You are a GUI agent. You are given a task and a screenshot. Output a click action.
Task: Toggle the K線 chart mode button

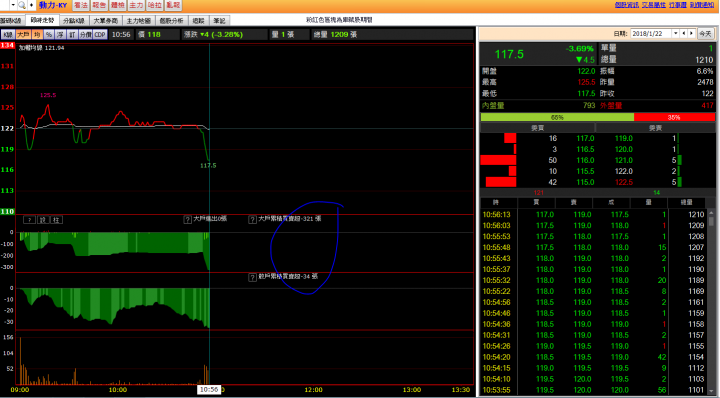pos(8,34)
